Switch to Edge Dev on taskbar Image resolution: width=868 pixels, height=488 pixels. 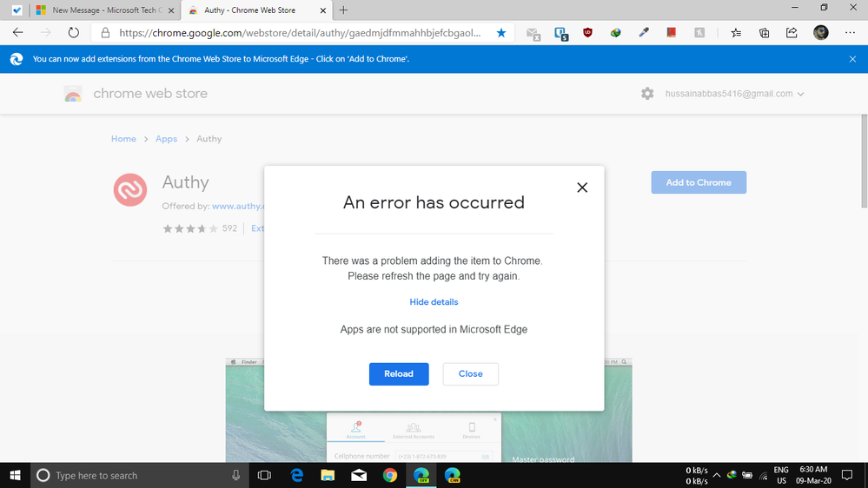click(421, 475)
